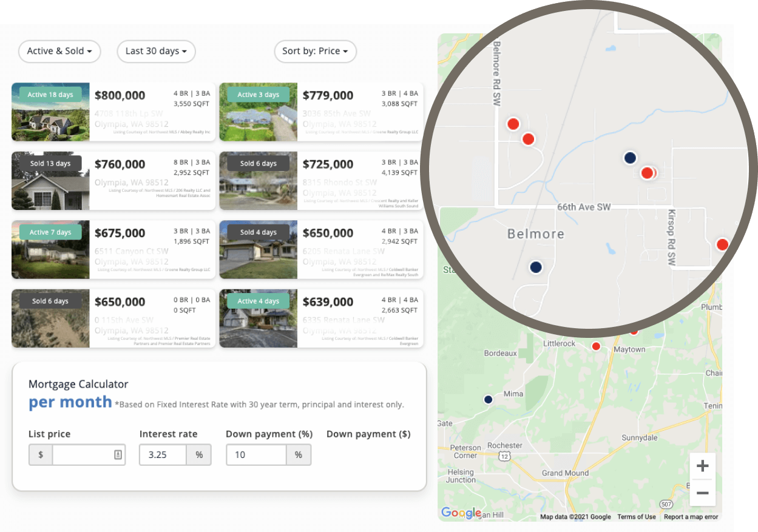Click blue marker north of 66th Ave SW
The height and width of the screenshot is (532, 758).
pos(630,158)
